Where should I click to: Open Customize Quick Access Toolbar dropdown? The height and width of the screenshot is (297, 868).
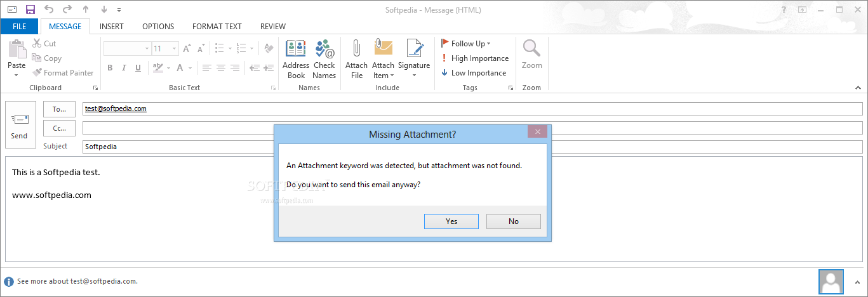click(x=119, y=10)
